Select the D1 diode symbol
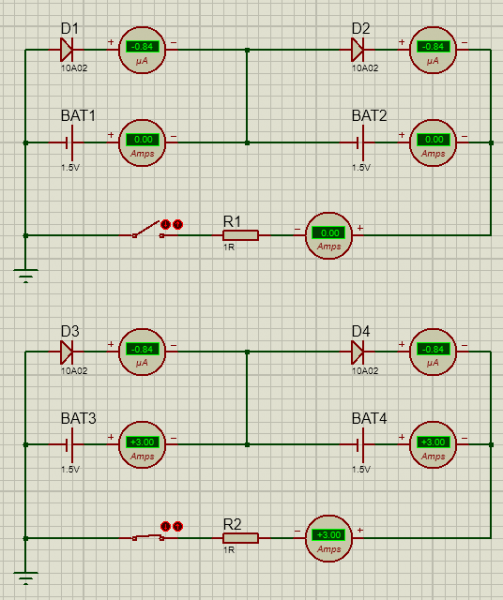 click(67, 50)
